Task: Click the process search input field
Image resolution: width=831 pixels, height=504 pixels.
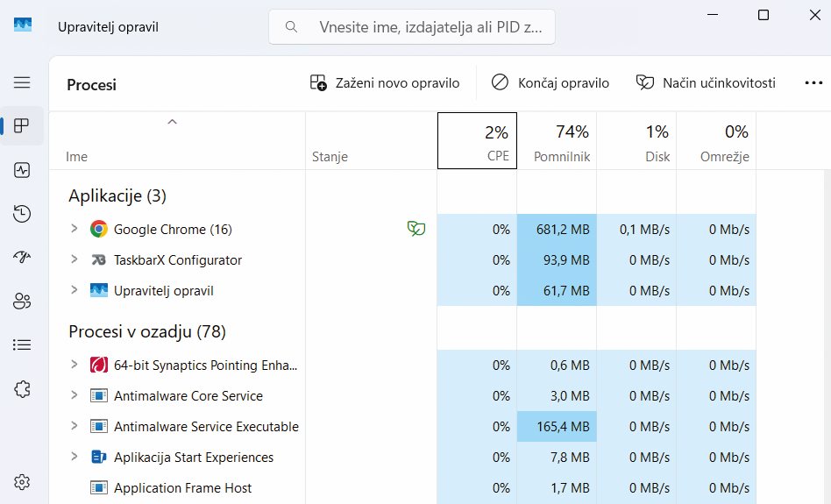Action: pyautogui.click(x=412, y=26)
